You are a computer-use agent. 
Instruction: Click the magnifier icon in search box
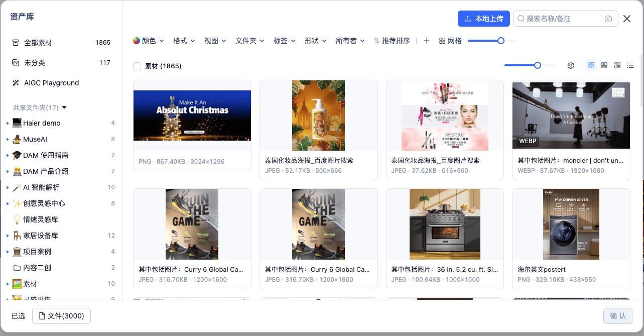tap(521, 19)
